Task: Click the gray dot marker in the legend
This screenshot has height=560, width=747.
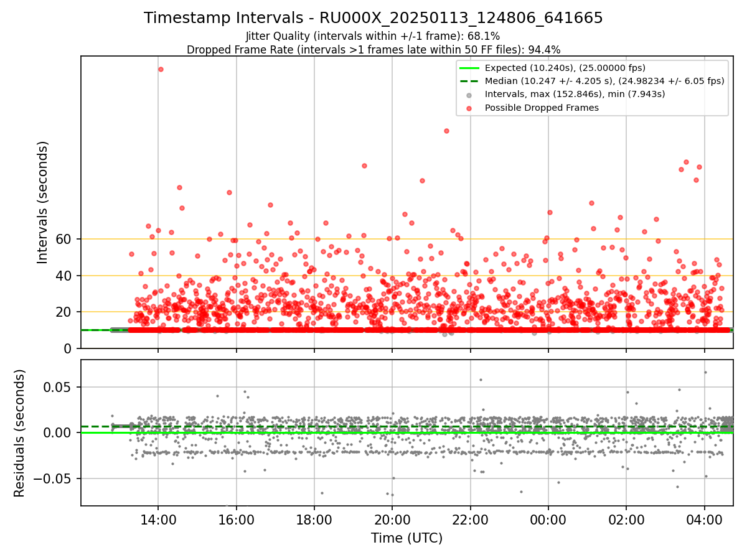Action: pyautogui.click(x=469, y=95)
